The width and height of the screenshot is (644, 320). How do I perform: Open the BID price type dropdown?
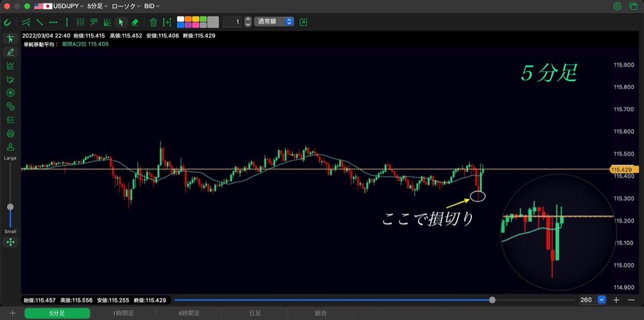point(152,6)
